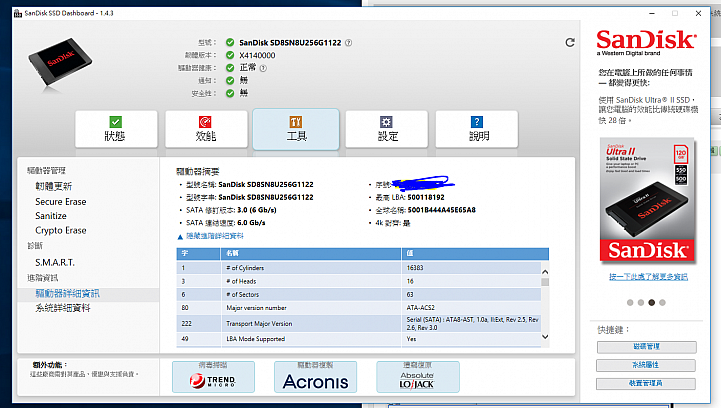Viewport: 721px width, 408px height.
Task: Click the SanDisk logo at top right
Action: coord(646,42)
